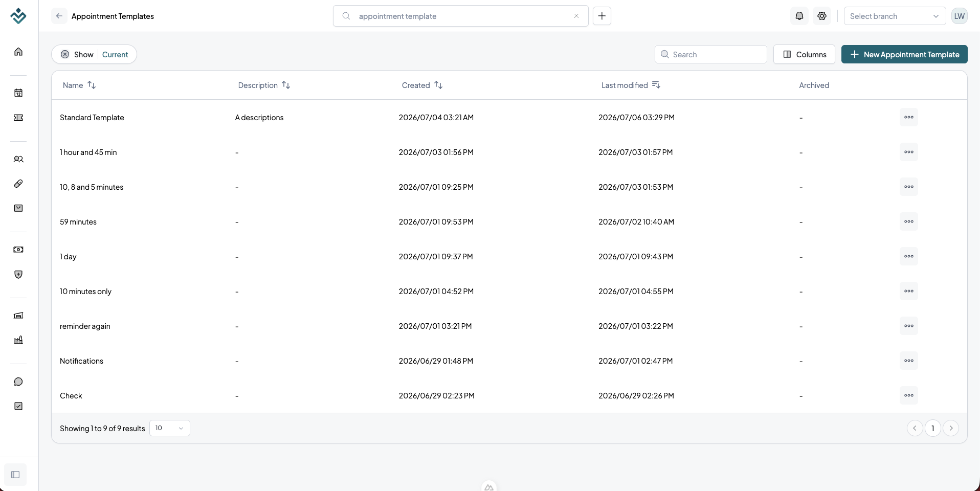Open the 59 minutes entry
This screenshot has height=491, width=980.
click(x=78, y=222)
